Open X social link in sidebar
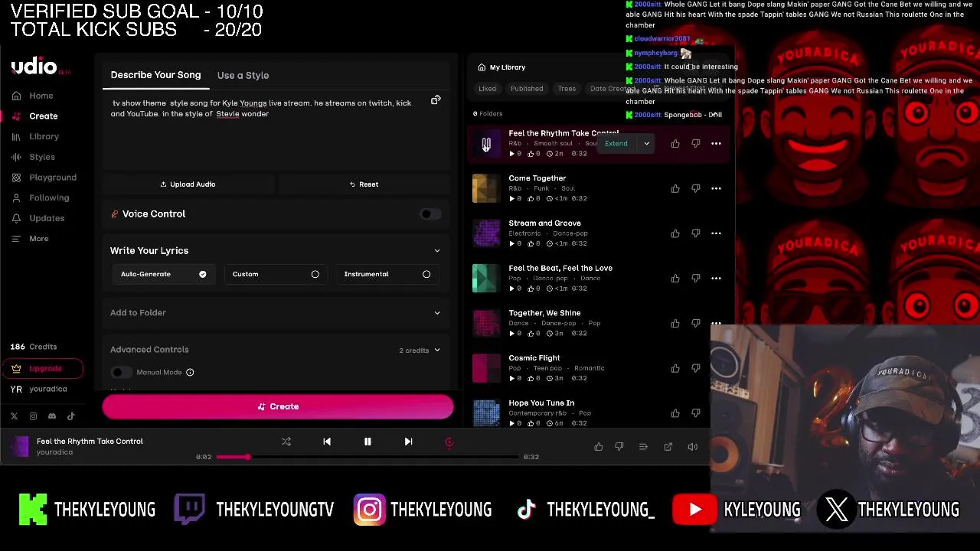This screenshot has width=980, height=551. pos(14,416)
